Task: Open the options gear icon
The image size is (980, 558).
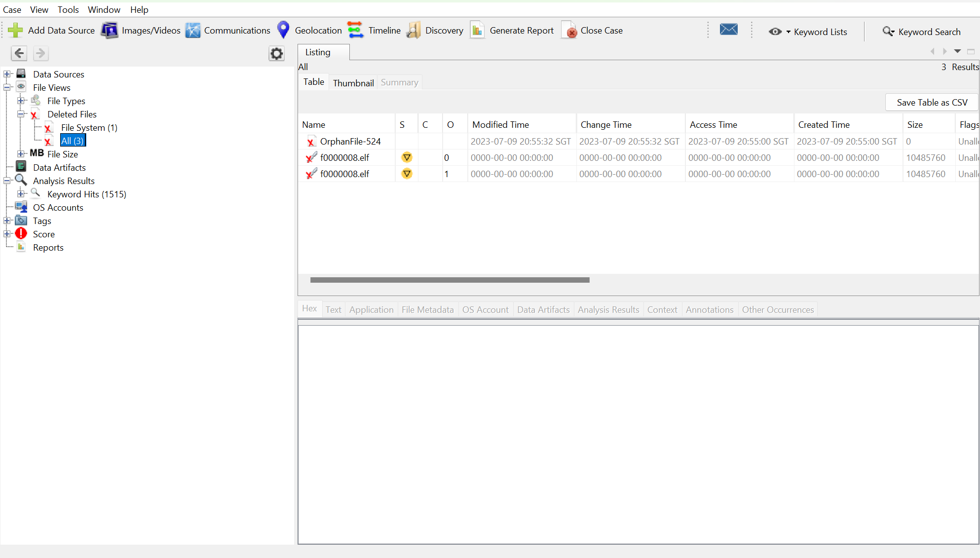Action: click(276, 53)
